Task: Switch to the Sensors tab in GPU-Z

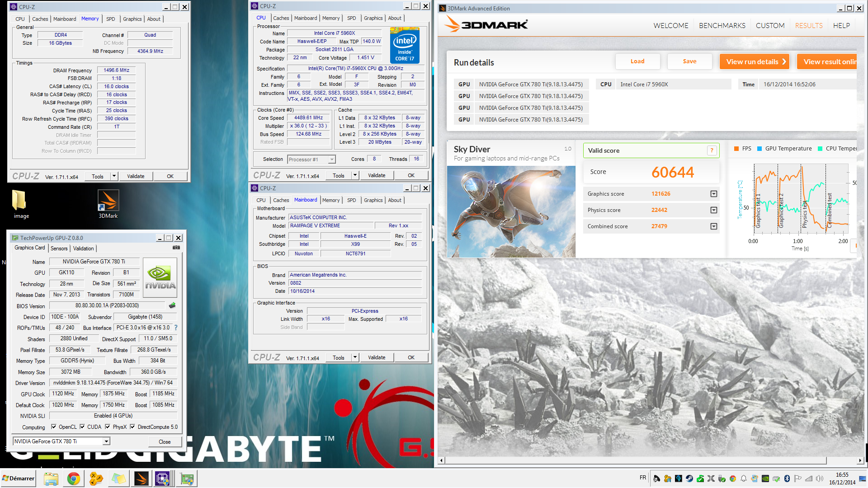Action: point(59,249)
